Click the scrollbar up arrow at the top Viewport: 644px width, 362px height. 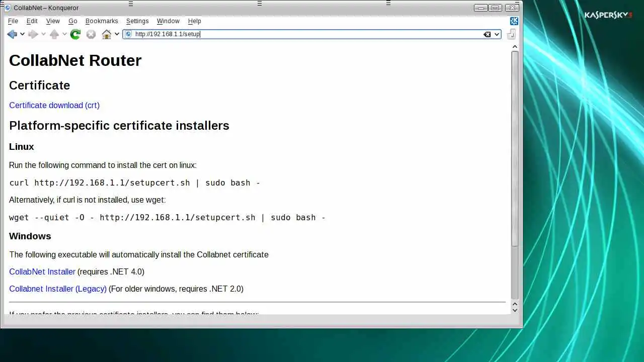pyautogui.click(x=515, y=47)
